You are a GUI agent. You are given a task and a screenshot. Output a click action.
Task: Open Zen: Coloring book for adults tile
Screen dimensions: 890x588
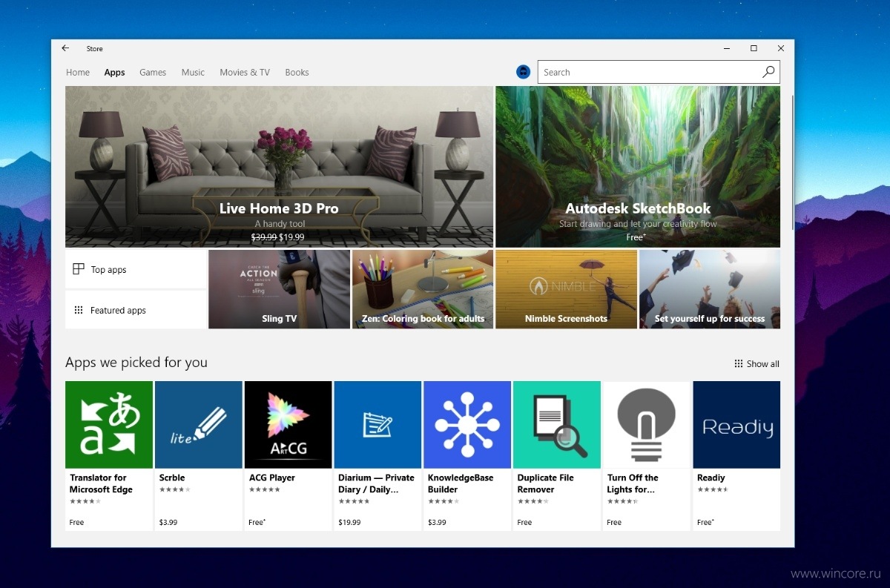(x=423, y=289)
